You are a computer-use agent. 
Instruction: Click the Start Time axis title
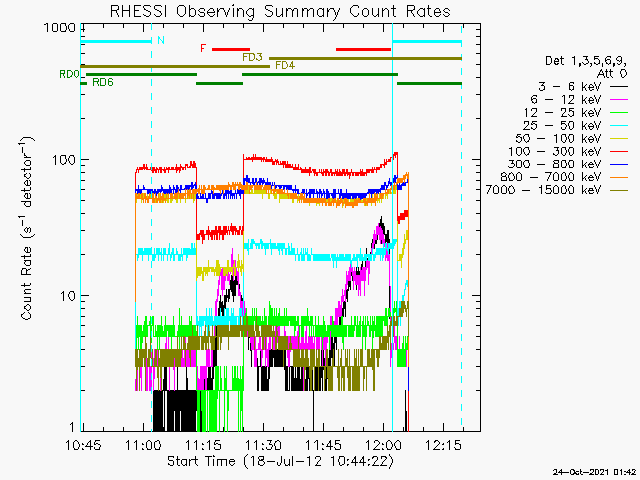pyautogui.click(x=280, y=461)
